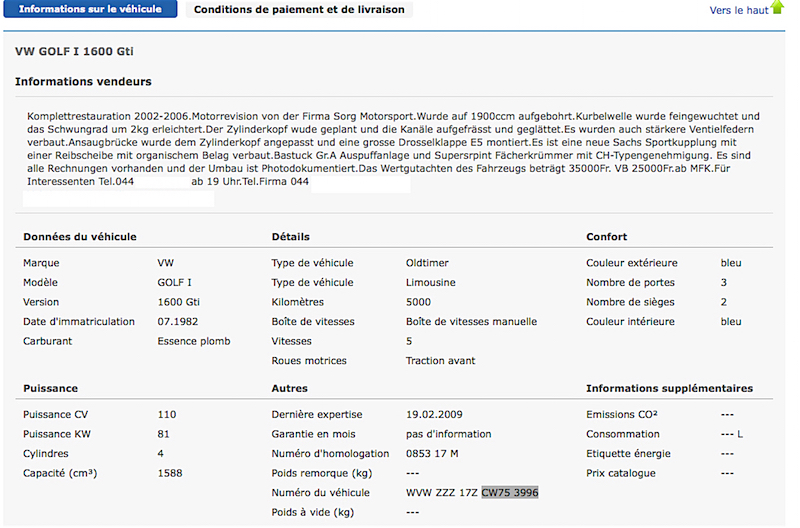Select the vehicle type Oldtimer
The image size is (800, 528).
[x=427, y=263]
